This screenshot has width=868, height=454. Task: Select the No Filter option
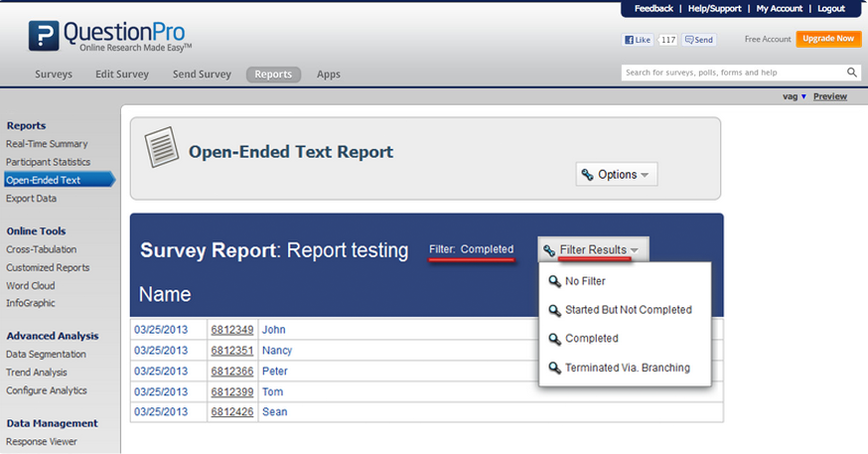(585, 281)
